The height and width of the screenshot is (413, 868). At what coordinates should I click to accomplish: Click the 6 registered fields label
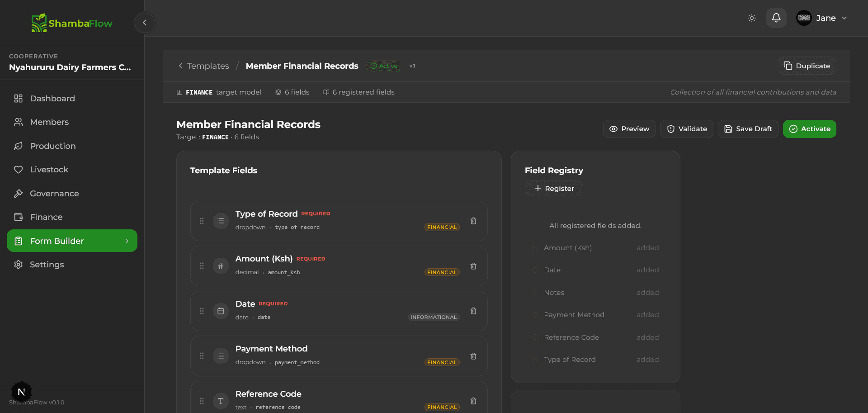click(359, 92)
